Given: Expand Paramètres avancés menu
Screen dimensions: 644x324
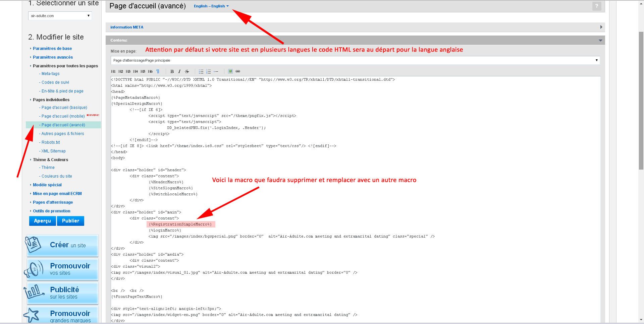Looking at the screenshot, I should pyautogui.click(x=53, y=57).
